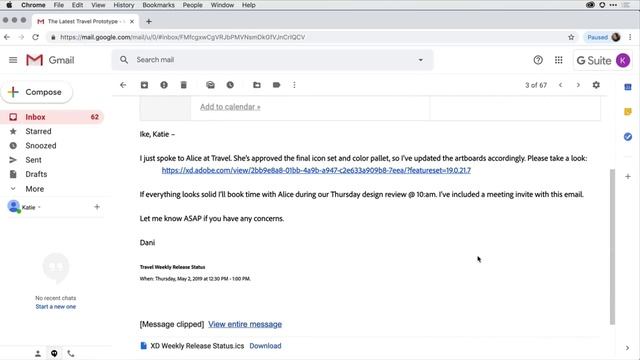The height and width of the screenshot is (360, 640).
Task: Archive this email using the archive icon
Action: (x=144, y=85)
